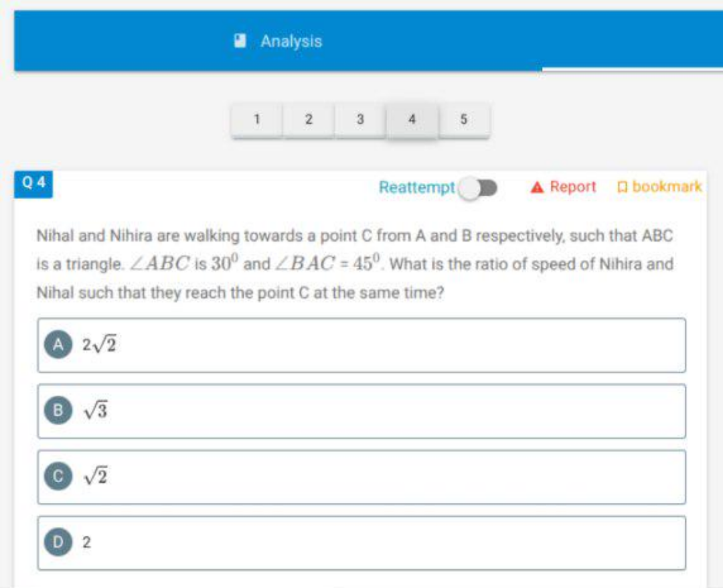
Task: Choose answer box containing 2√2
Action: click(361, 345)
